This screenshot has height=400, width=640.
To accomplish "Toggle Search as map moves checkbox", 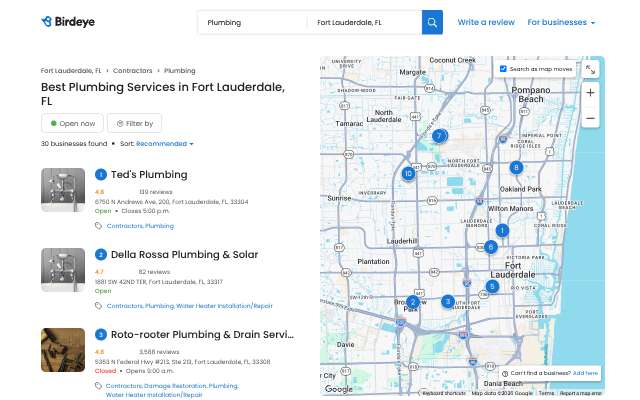I will 503,69.
